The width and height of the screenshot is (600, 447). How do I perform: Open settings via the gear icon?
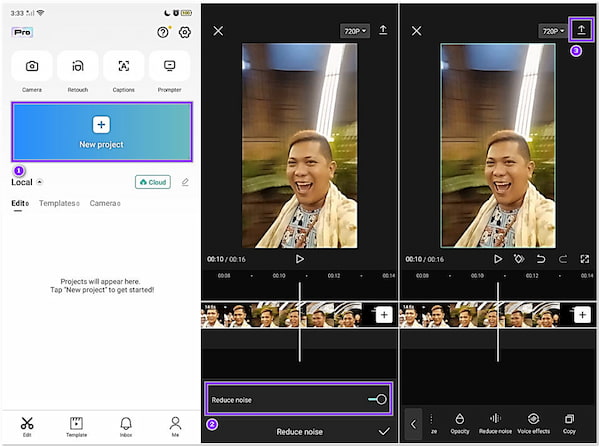click(x=184, y=32)
